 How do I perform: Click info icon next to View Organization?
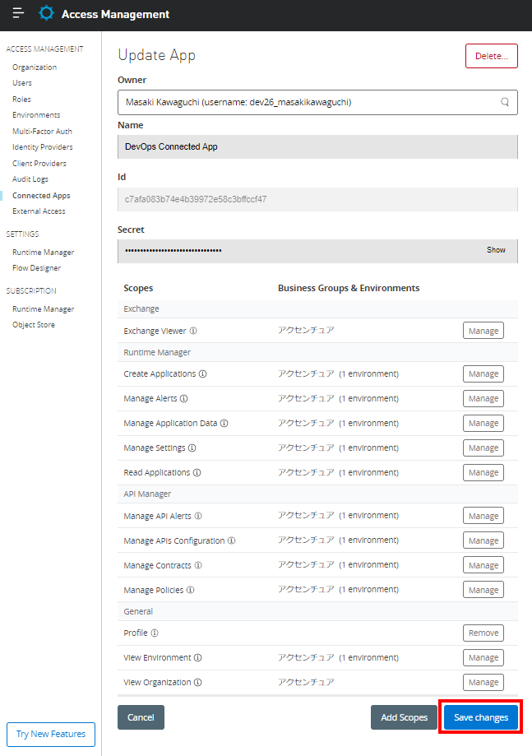click(198, 682)
